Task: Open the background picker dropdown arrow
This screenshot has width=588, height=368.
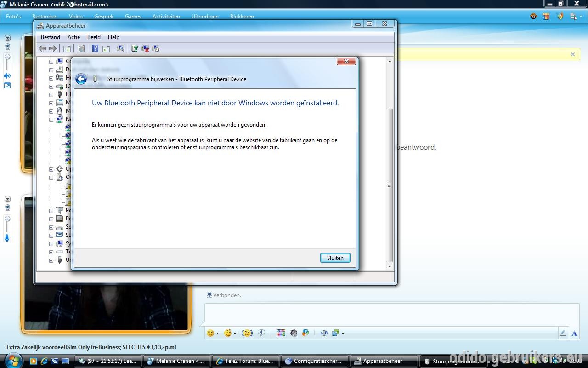Action: 343,333
